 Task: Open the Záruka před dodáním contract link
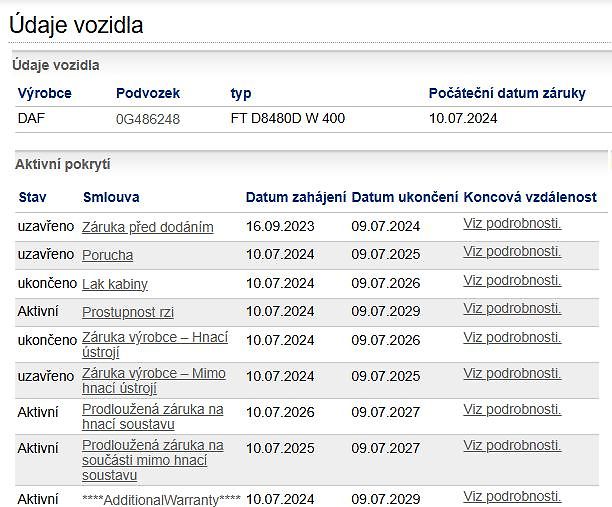[x=148, y=227]
